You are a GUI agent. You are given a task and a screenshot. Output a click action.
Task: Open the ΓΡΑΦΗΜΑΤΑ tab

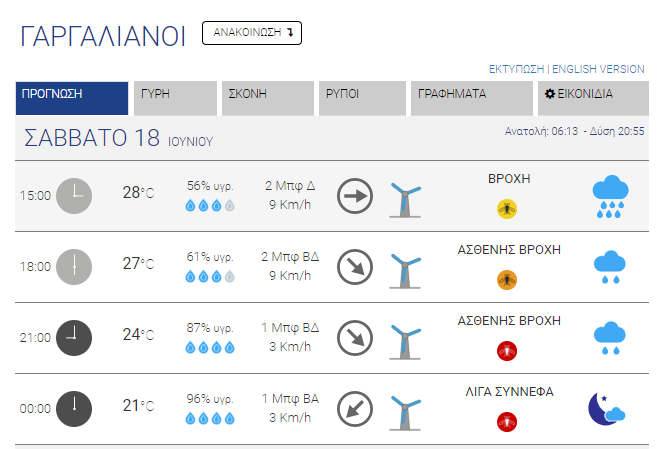tap(472, 98)
